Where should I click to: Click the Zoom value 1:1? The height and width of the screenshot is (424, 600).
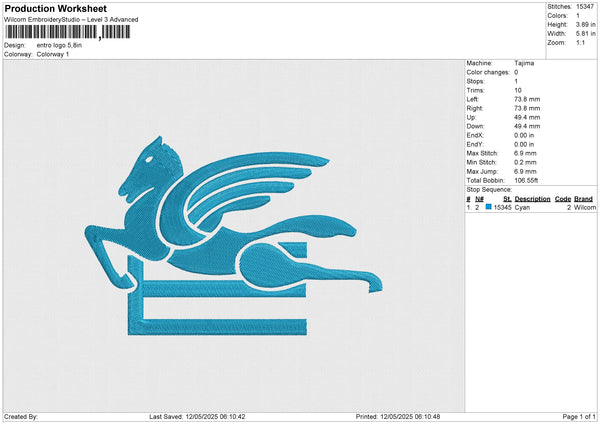(x=579, y=42)
